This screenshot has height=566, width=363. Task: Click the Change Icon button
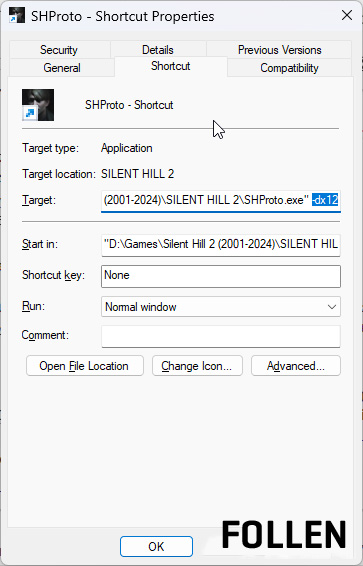point(197,366)
